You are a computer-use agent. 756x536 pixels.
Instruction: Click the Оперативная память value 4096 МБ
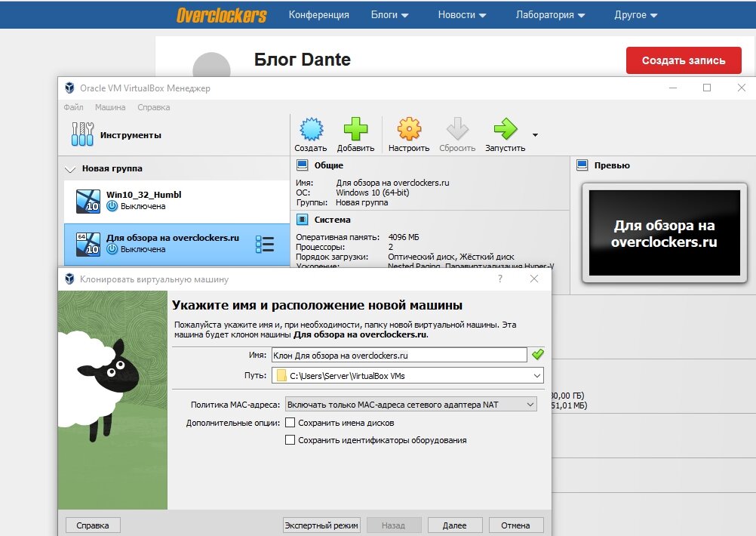pyautogui.click(x=404, y=237)
